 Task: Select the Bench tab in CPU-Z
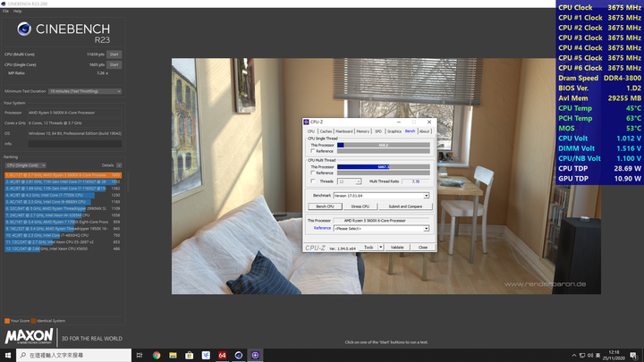click(410, 130)
